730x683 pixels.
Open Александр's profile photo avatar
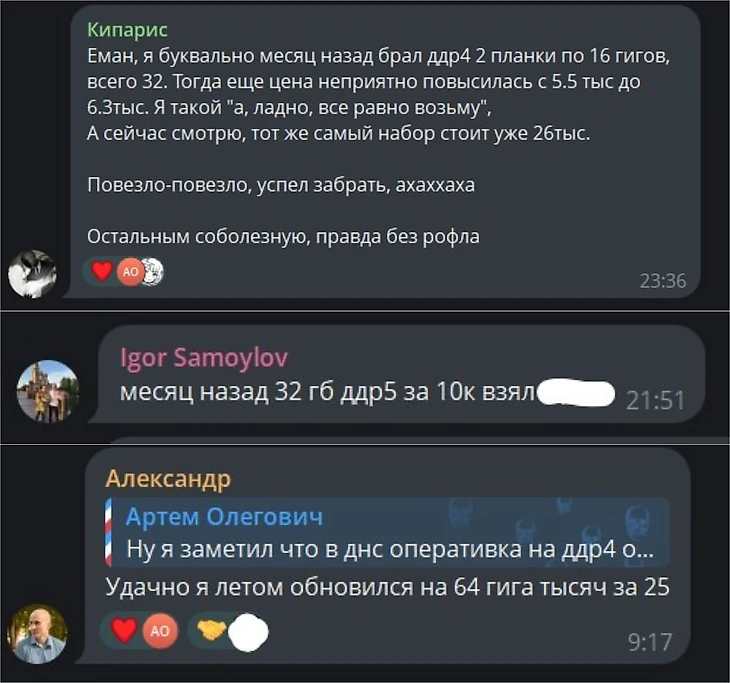pyautogui.click(x=38, y=634)
